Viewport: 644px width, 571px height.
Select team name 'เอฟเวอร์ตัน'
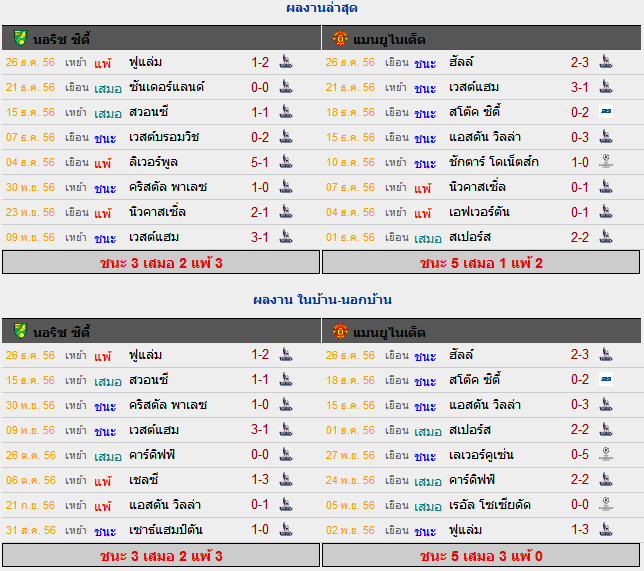point(479,212)
